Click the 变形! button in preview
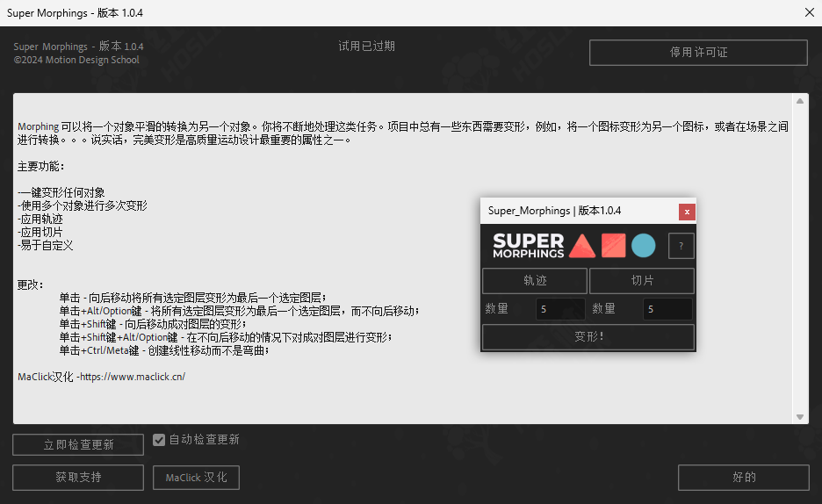 (588, 337)
